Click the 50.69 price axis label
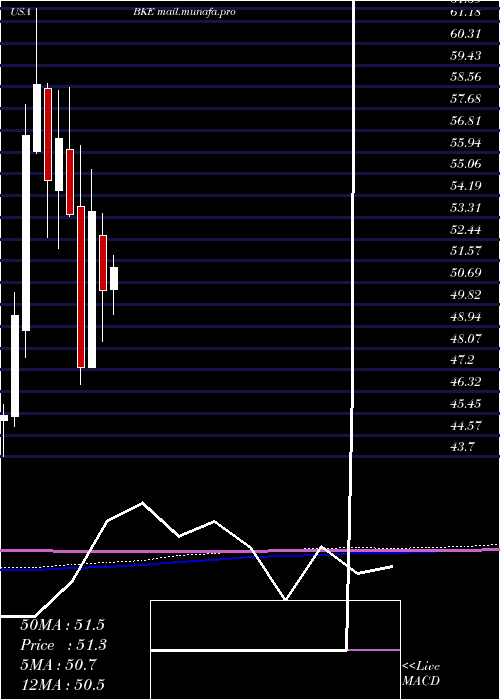The width and height of the screenshot is (500, 700). tap(466, 273)
